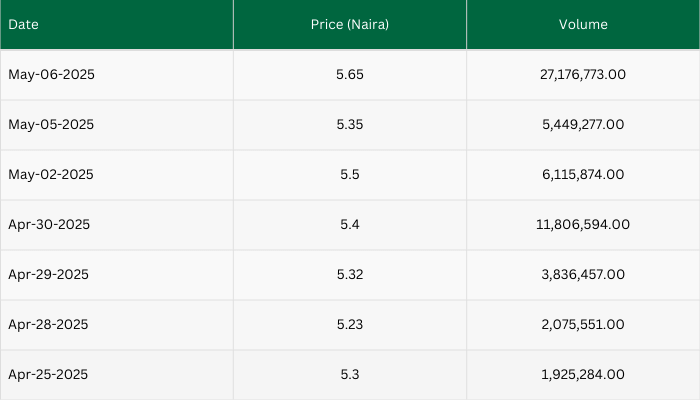Click the 5.32 price value
This screenshot has height=400, width=700.
point(349,275)
